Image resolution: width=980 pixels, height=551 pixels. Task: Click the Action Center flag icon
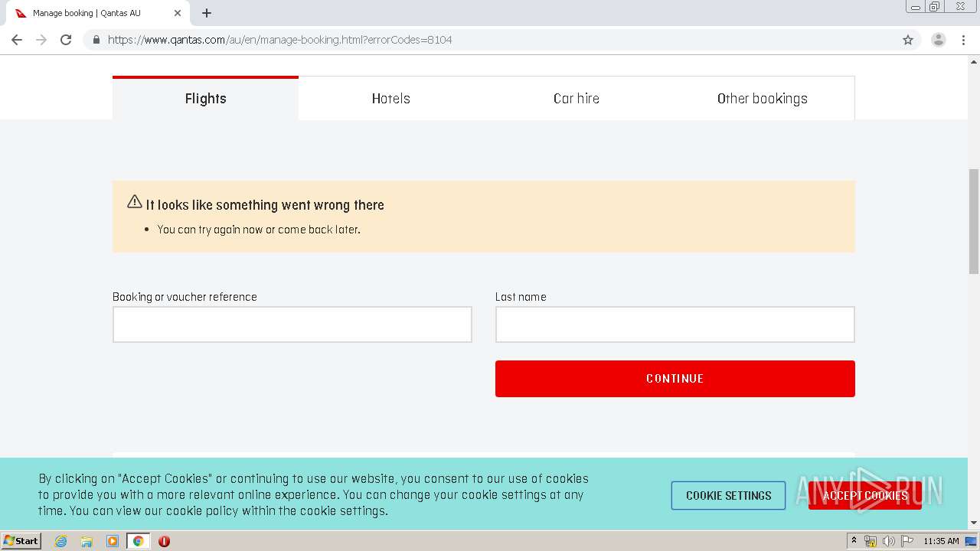coord(907,541)
